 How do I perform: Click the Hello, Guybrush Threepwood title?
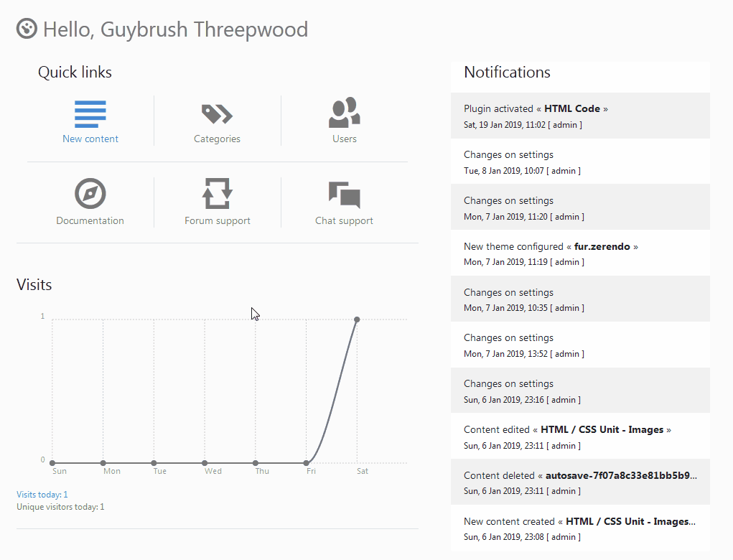pos(175,29)
